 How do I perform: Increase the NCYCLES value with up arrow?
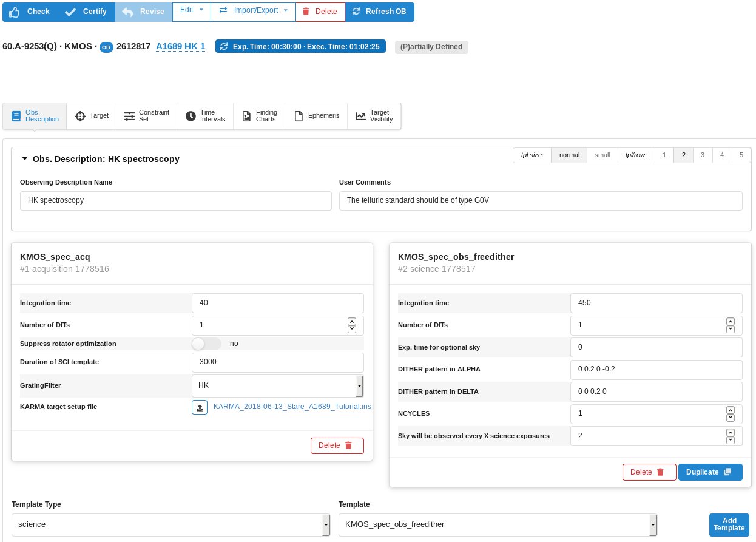[731, 410]
